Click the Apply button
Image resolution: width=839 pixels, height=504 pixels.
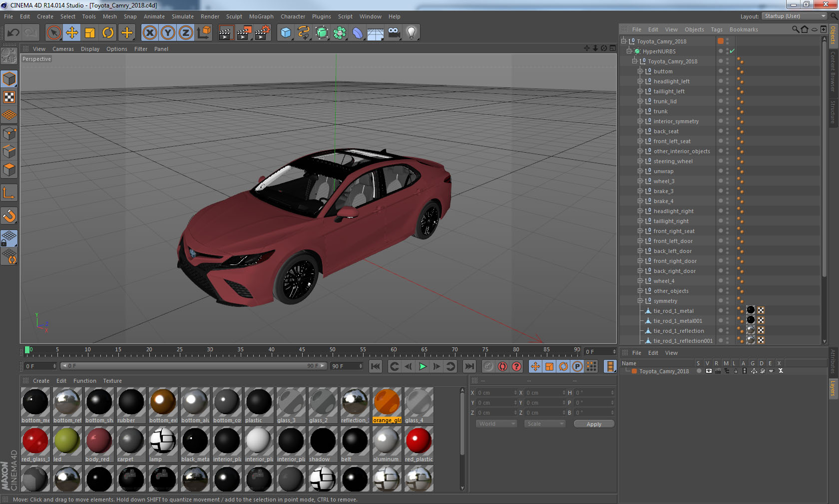coord(594,424)
